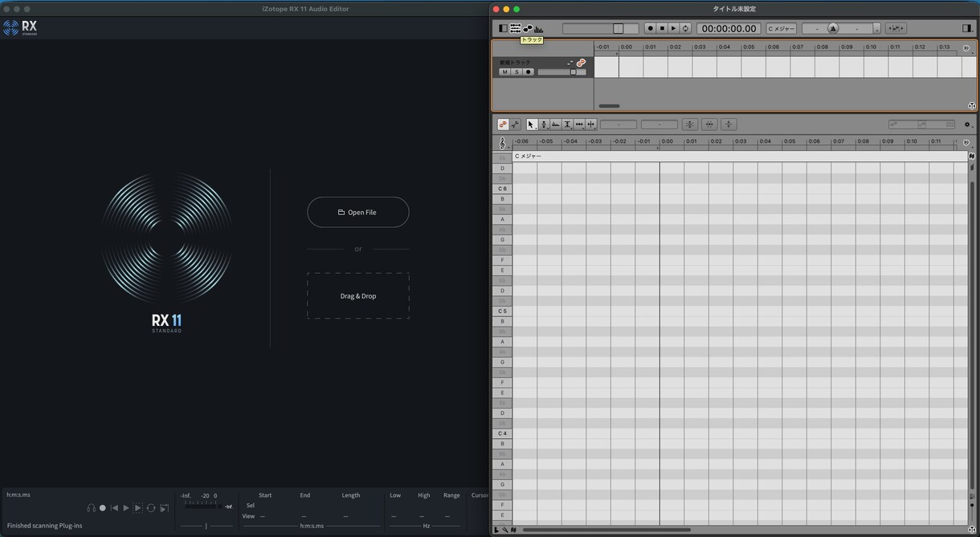Show track pane icon in Melodyne
This screenshot has width=980, height=537.
pos(515,28)
